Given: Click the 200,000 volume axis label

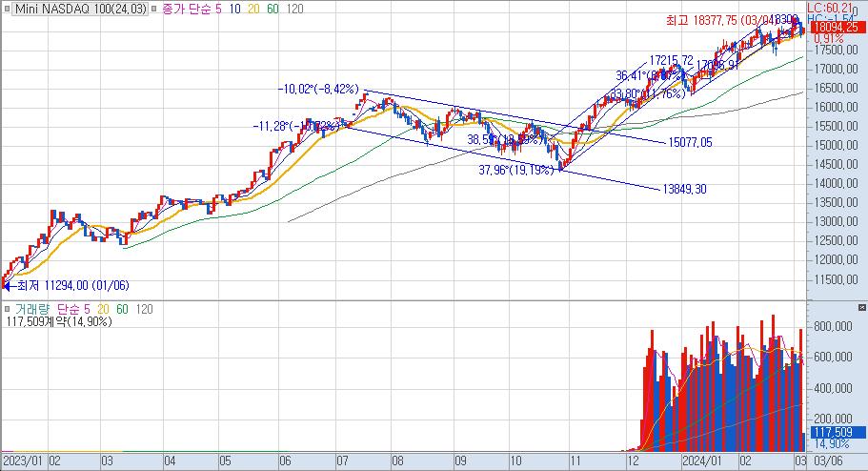Looking at the screenshot, I should [x=833, y=419].
